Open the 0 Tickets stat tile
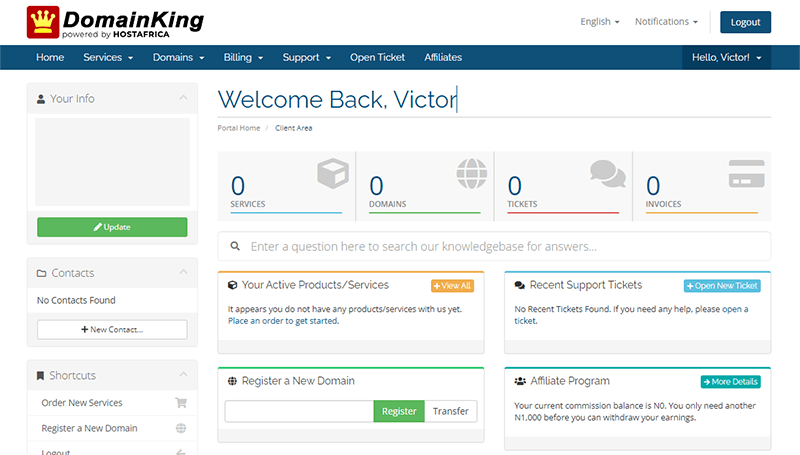The image size is (800, 455). (x=563, y=186)
